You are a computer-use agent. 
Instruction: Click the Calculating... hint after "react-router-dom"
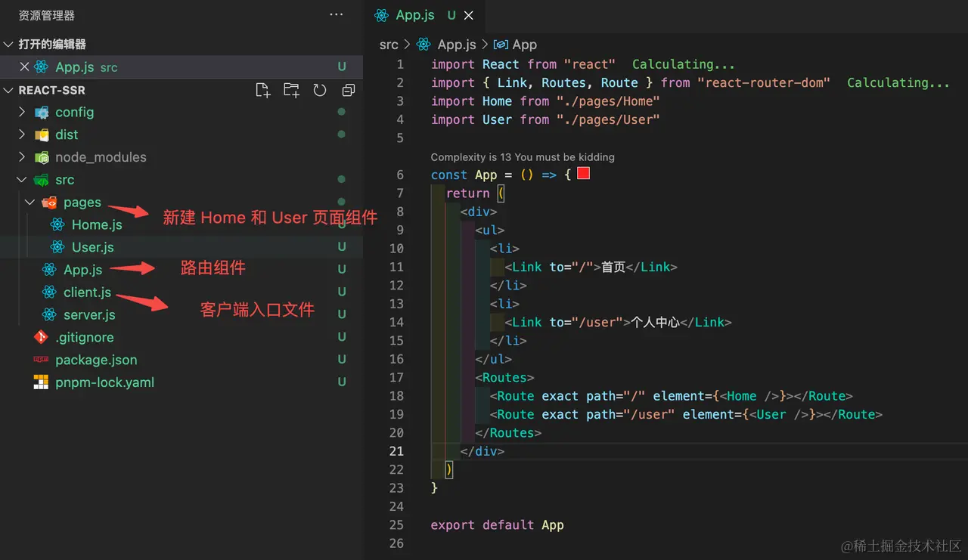click(x=898, y=82)
